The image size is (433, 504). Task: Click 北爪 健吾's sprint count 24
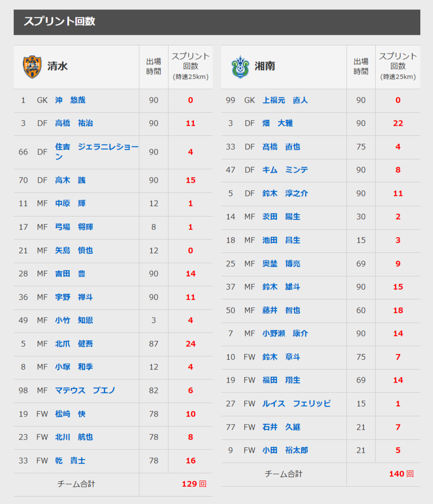[x=191, y=344]
